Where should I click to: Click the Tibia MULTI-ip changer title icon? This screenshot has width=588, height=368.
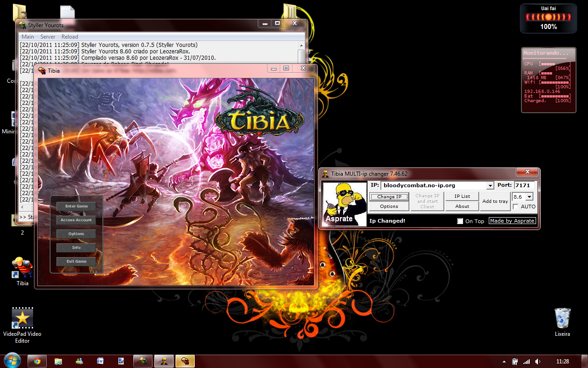coord(326,174)
